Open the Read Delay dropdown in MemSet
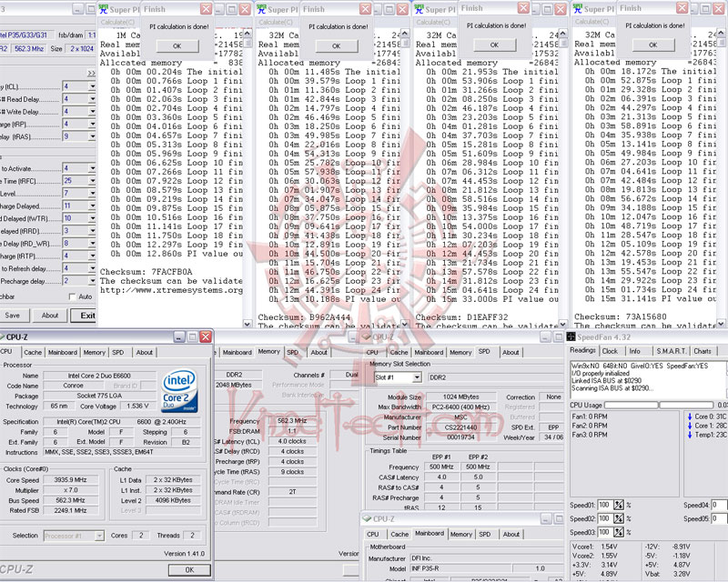Screen dimensions: 728x582 [x=92, y=99]
